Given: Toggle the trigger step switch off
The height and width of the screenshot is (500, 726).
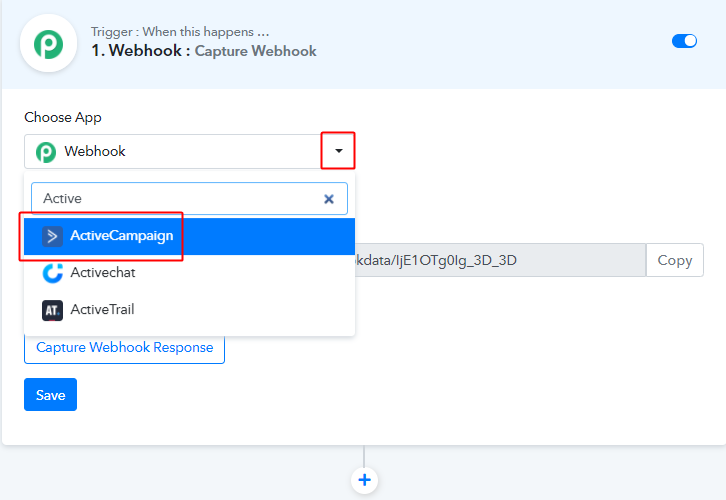Looking at the screenshot, I should tap(684, 41).
